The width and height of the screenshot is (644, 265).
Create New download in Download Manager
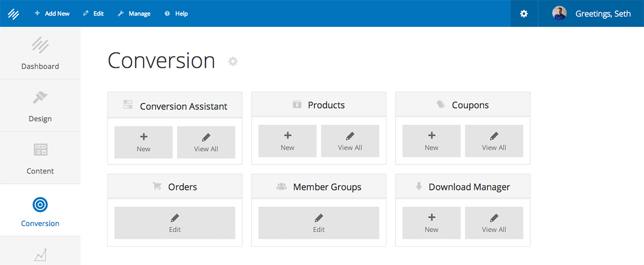[431, 223]
